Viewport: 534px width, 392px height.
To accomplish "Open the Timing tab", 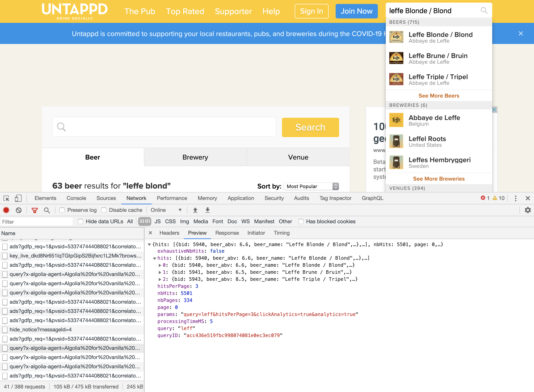I will 282,233.
